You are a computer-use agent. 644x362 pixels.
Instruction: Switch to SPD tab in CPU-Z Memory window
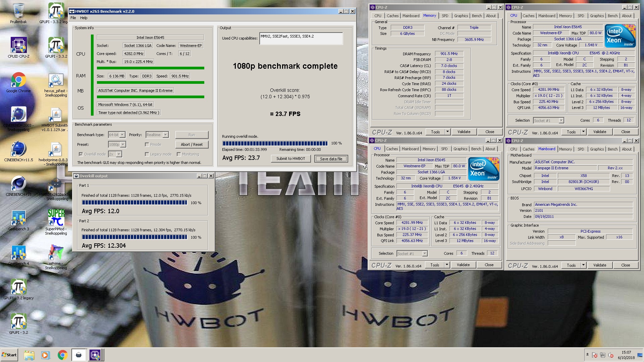pyautogui.click(x=445, y=16)
